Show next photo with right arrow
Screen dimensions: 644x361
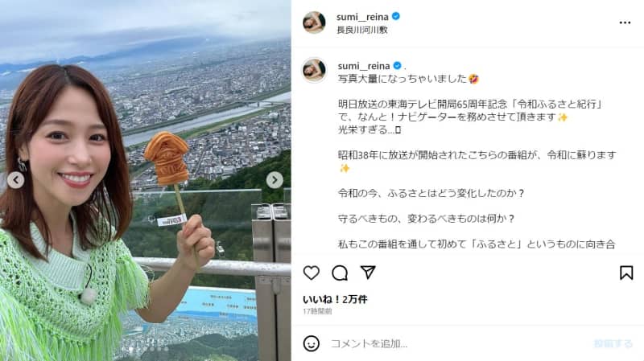coord(275,180)
